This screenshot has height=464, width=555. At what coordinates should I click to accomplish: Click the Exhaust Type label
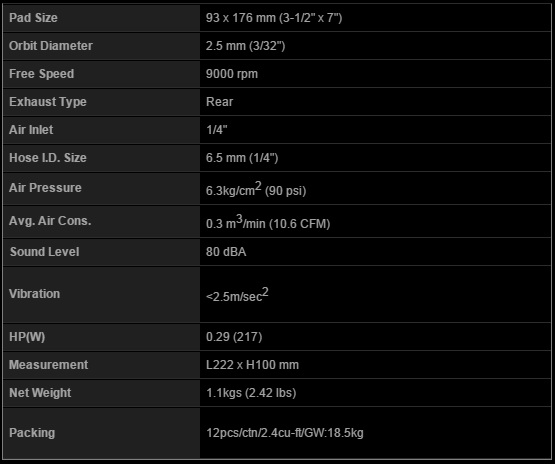click(x=48, y=102)
